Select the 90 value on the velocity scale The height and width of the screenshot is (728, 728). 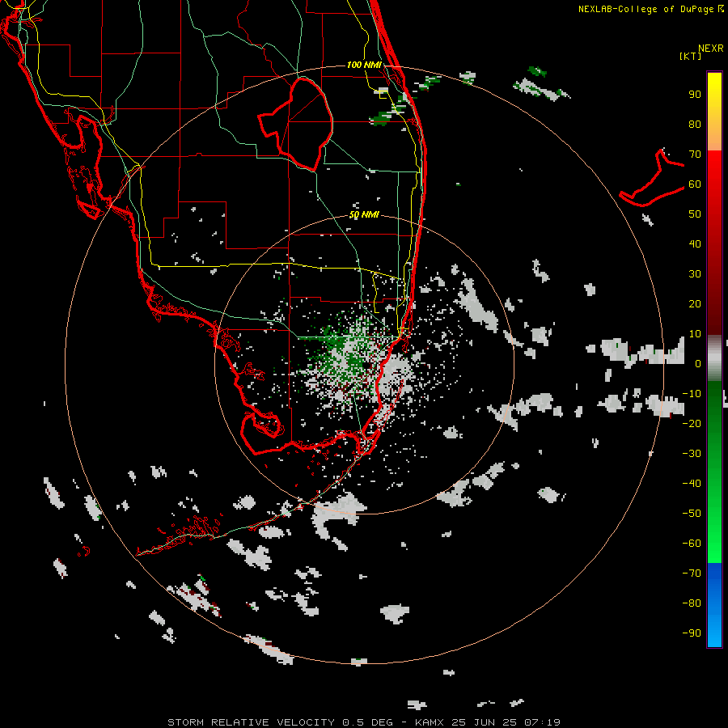point(695,95)
